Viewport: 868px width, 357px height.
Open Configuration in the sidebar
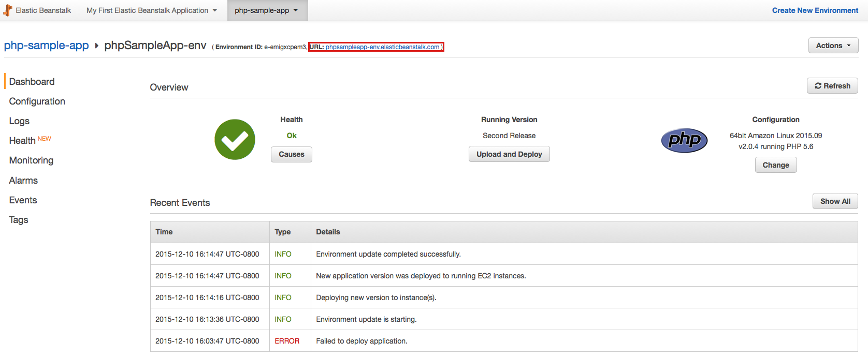[x=37, y=101]
